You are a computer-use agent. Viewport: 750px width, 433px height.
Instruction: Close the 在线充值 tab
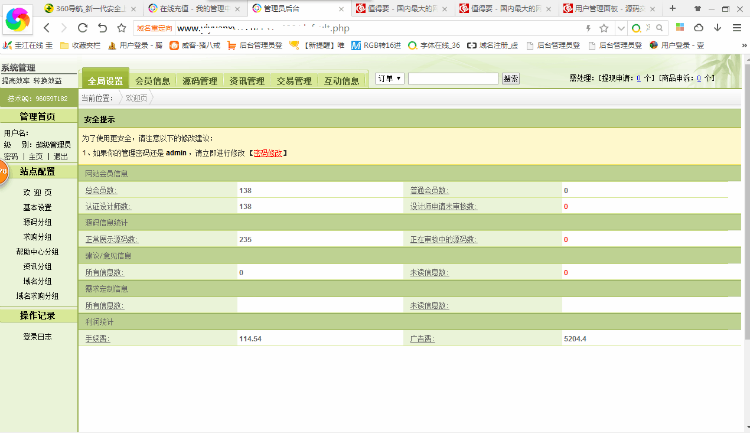coord(237,9)
